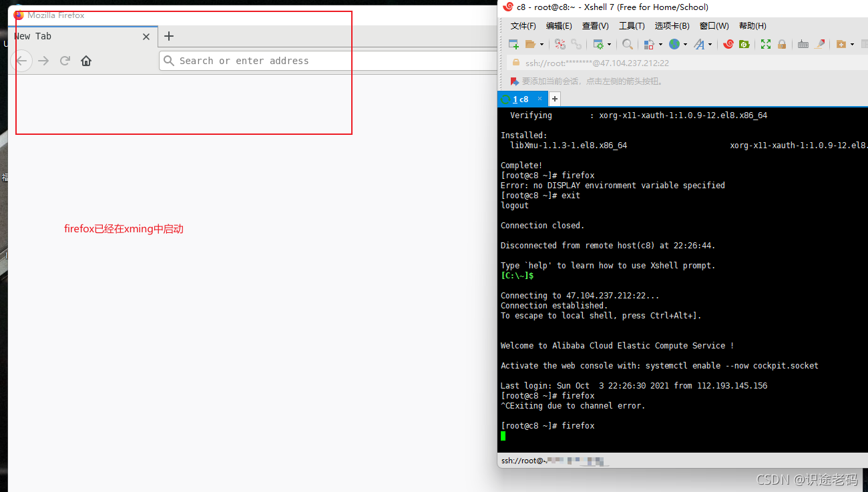The width and height of the screenshot is (868, 492).
Task: Click Xshell new folder plus icon
Action: coord(841,44)
